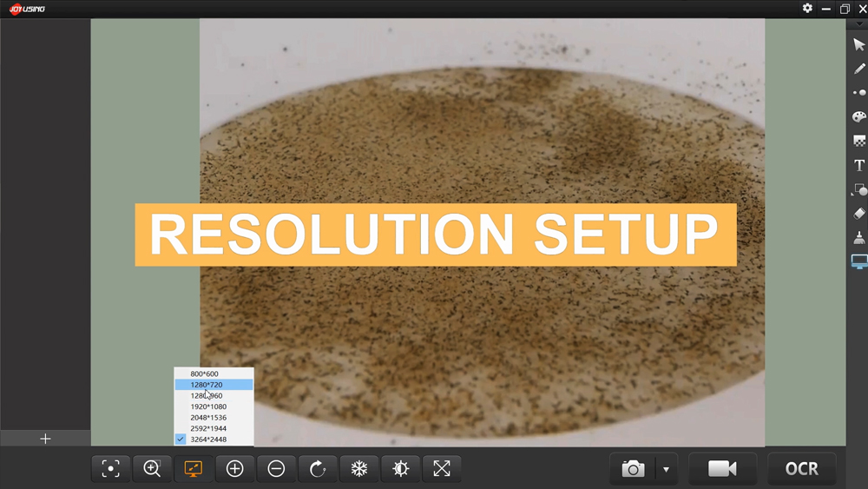Click the OCR button
The width and height of the screenshot is (868, 489).
coord(801,469)
